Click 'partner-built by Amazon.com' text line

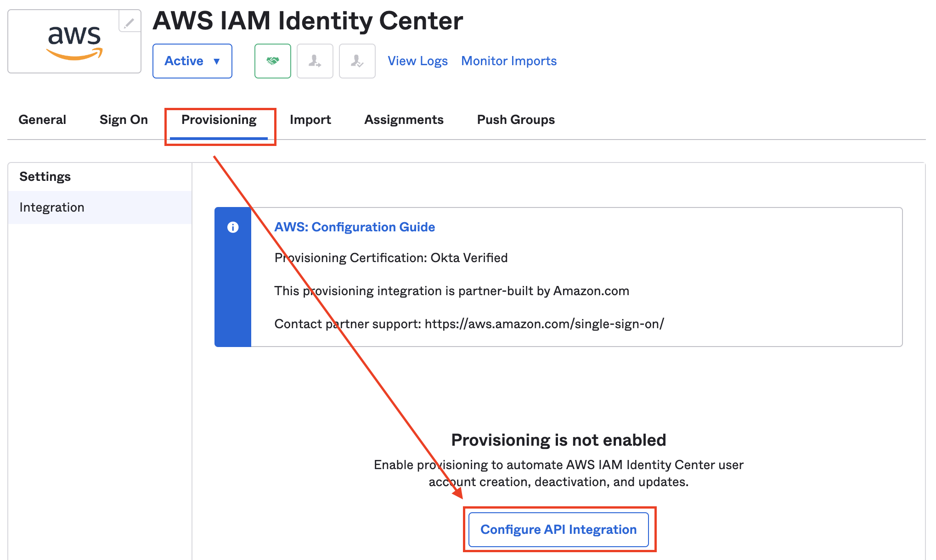(x=451, y=291)
